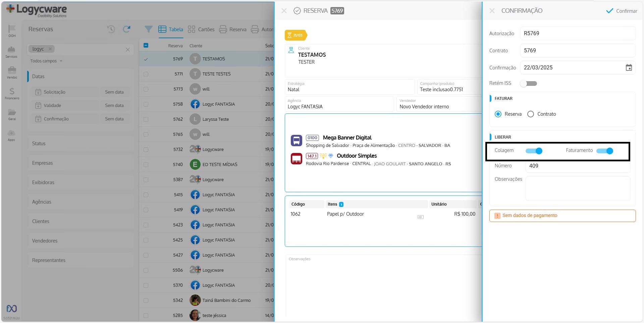The image size is (644, 323).
Task: Select the Contrato radio button
Action: coord(531,114)
